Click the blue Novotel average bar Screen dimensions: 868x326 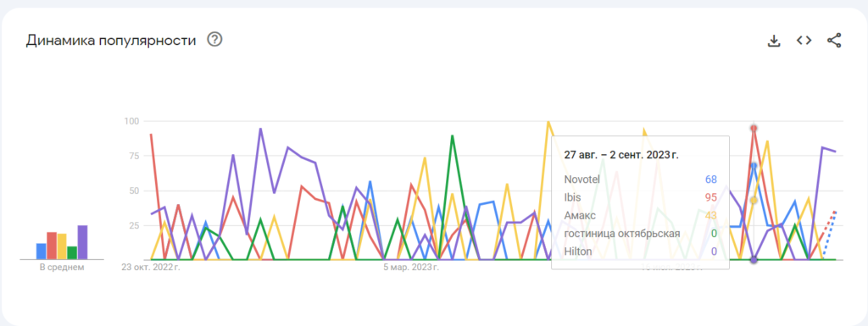[41, 251]
